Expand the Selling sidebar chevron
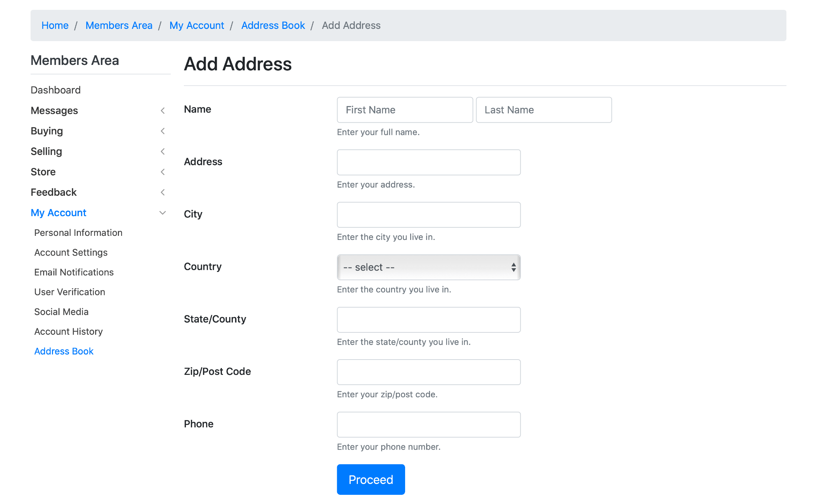The image size is (816, 504). (x=163, y=152)
